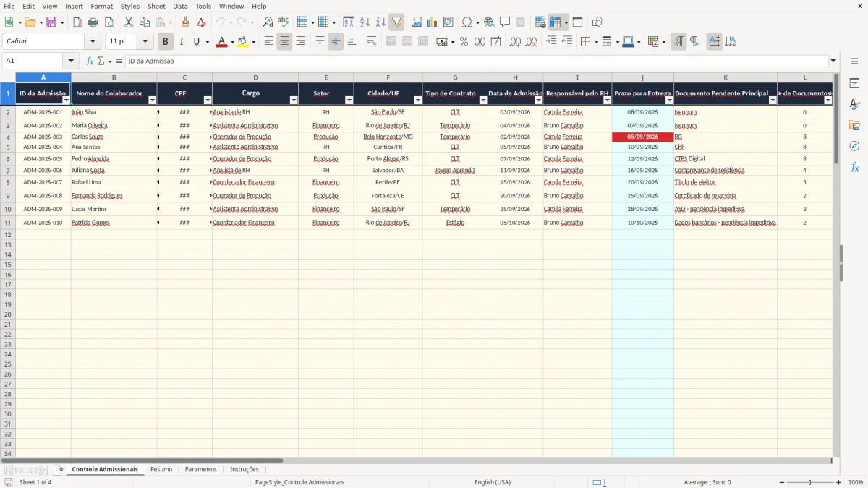Open the sidebar Gallery deck
868x488 pixels.
pos(854,125)
